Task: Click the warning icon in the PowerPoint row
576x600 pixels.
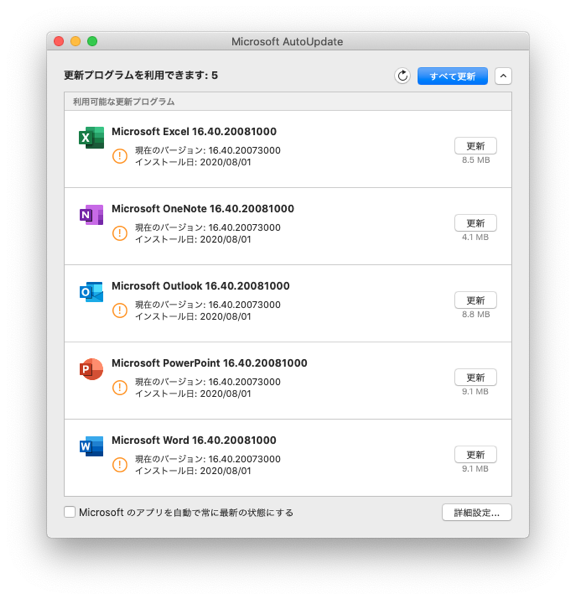Action: [x=120, y=388]
